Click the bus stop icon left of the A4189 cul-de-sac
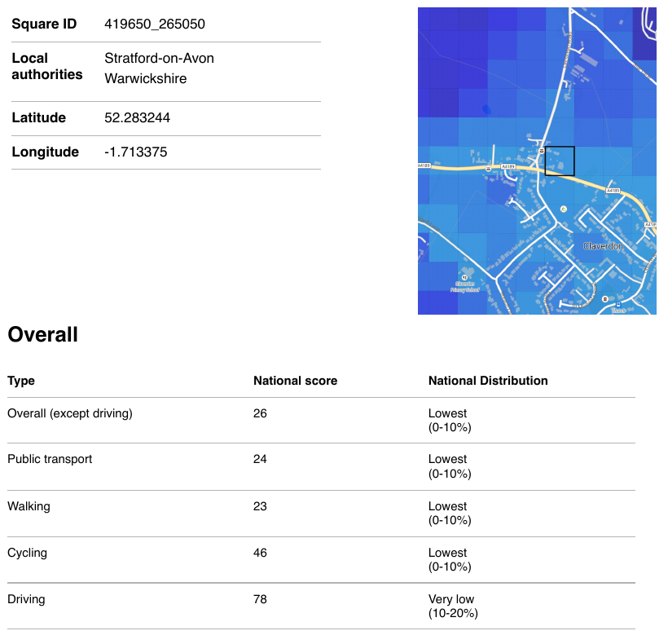668x644 pixels. 489,169
